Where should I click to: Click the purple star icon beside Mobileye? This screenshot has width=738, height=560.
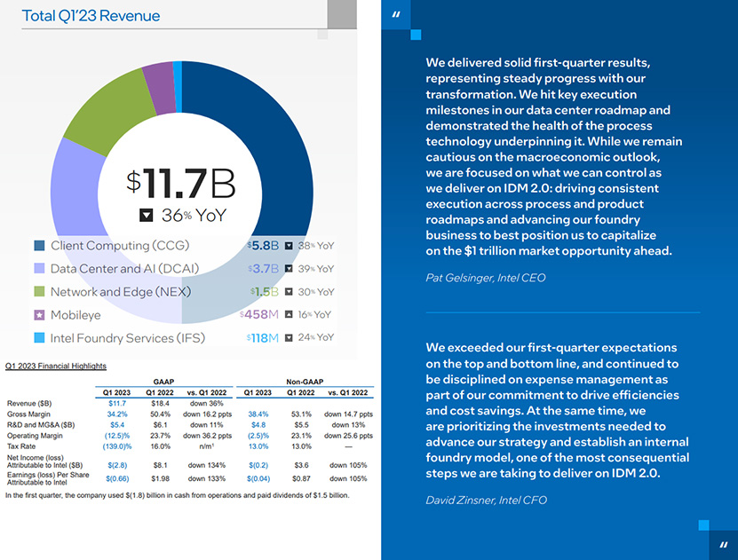40,315
